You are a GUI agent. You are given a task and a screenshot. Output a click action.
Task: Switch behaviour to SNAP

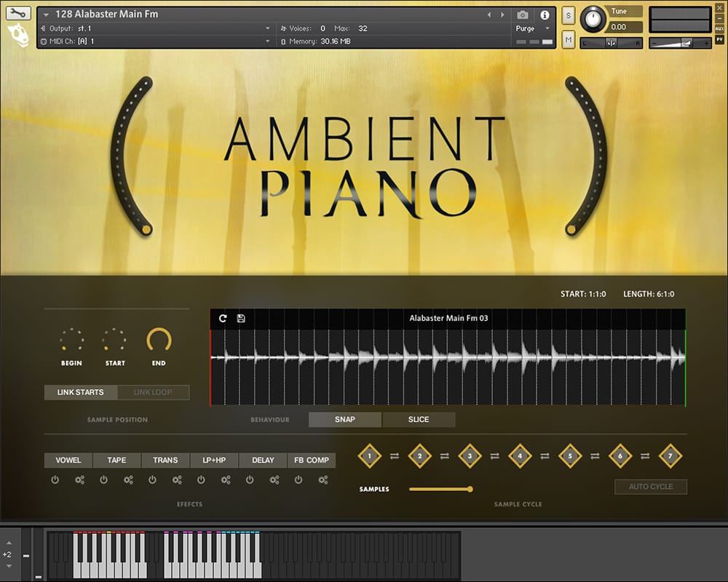coord(345,420)
